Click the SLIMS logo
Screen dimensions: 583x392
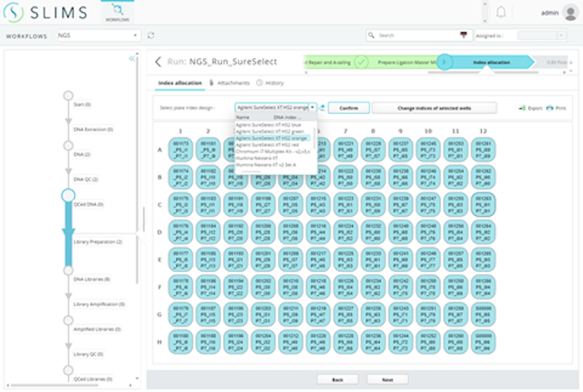click(x=45, y=12)
